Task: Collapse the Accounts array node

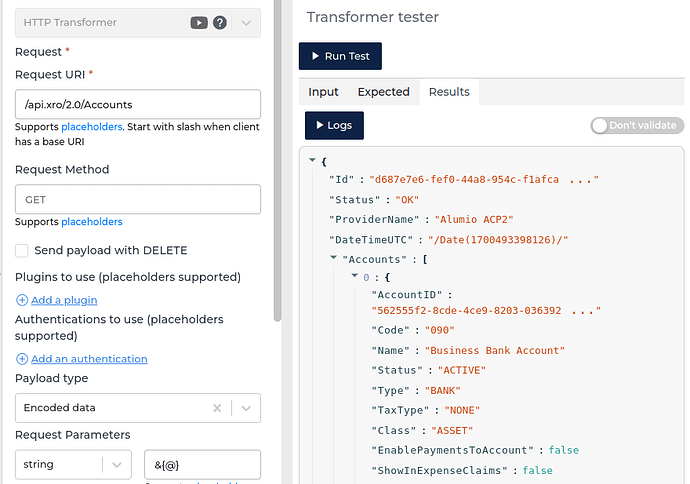Action: [334, 257]
